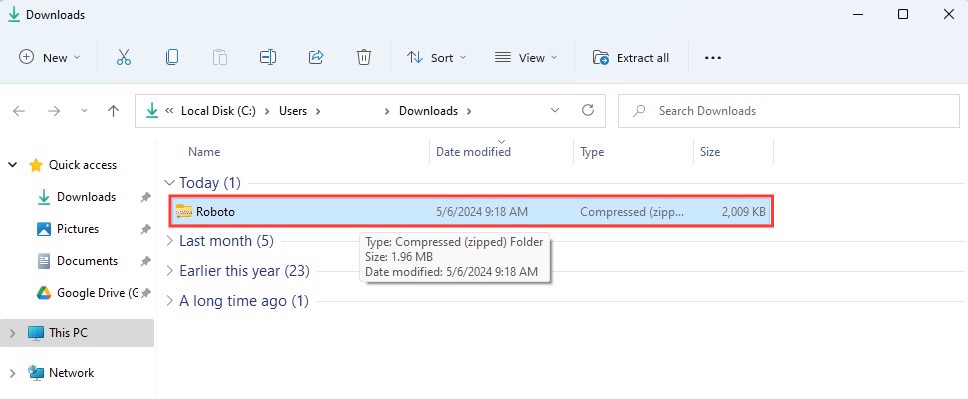This screenshot has height=399, width=968.
Task: Click the Compressed (zipp... type cell
Action: (632, 212)
